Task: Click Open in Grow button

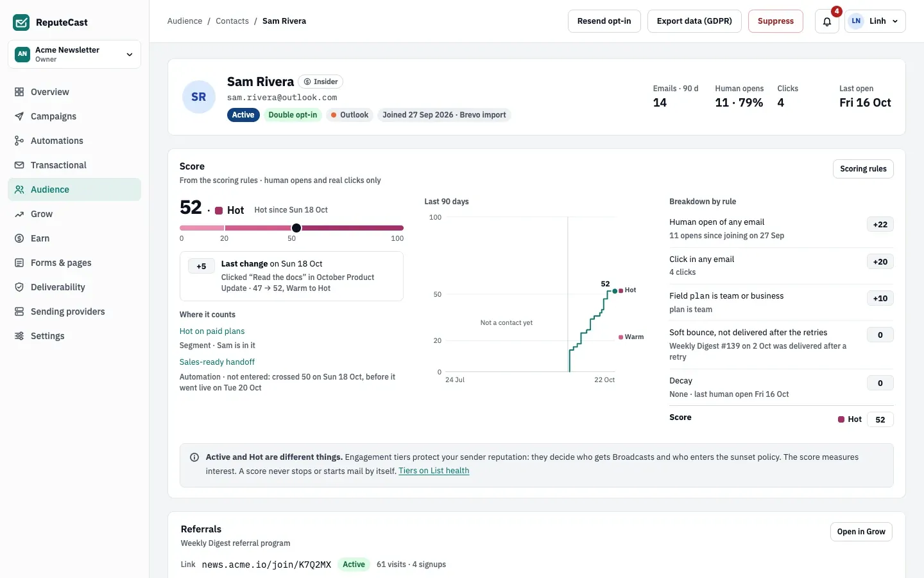Action: click(x=861, y=532)
